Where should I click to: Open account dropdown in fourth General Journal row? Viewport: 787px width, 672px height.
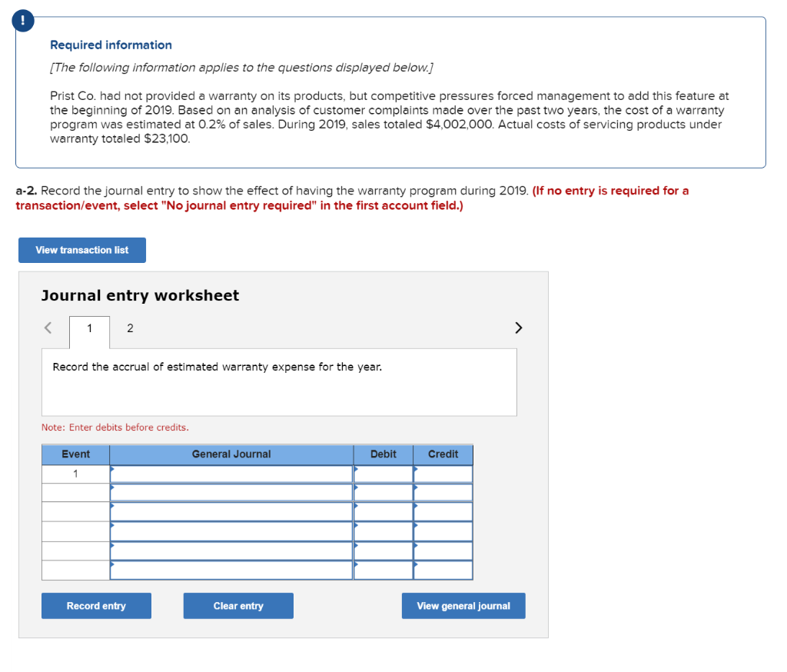pos(231,531)
